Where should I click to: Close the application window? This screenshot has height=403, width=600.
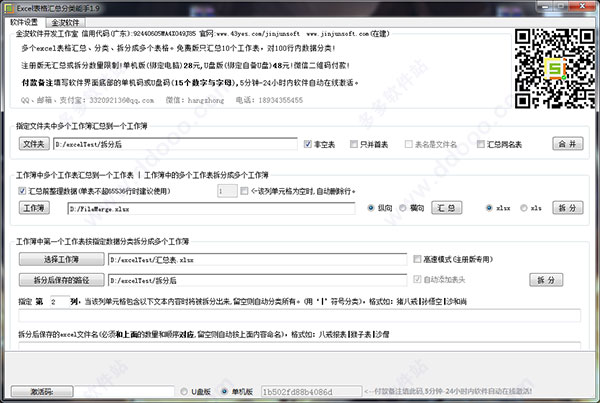point(582,6)
